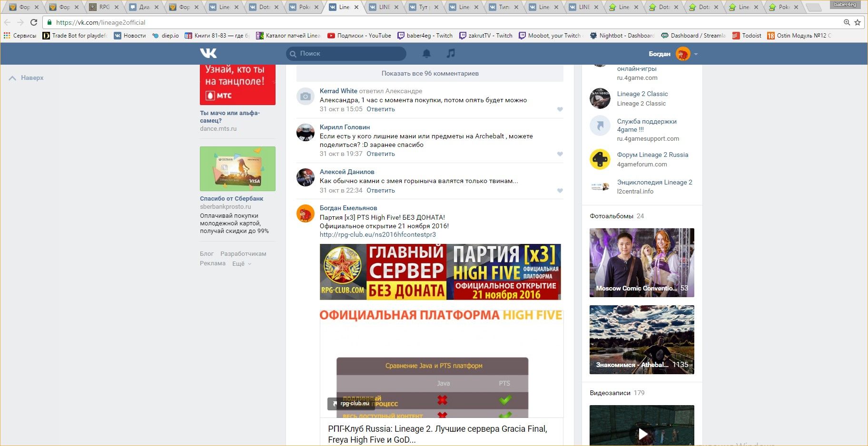Play the video in Видеозаписи
Viewport: 868px width, 446px height.
(642, 433)
